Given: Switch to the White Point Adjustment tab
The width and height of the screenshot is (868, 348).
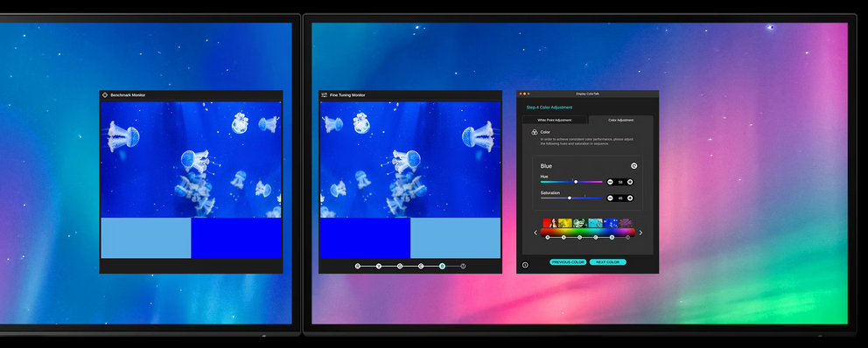Looking at the screenshot, I should 555,120.
